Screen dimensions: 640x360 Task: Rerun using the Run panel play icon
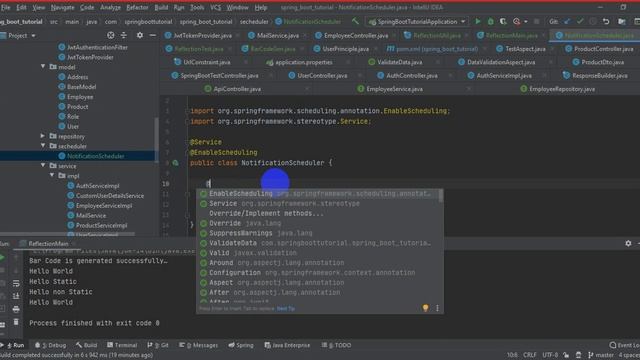point(2,258)
